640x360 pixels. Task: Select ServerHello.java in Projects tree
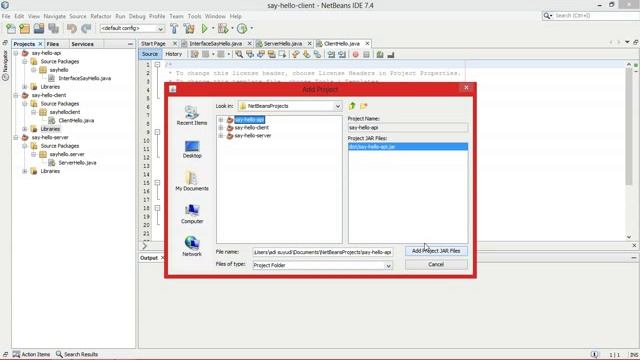point(77,163)
